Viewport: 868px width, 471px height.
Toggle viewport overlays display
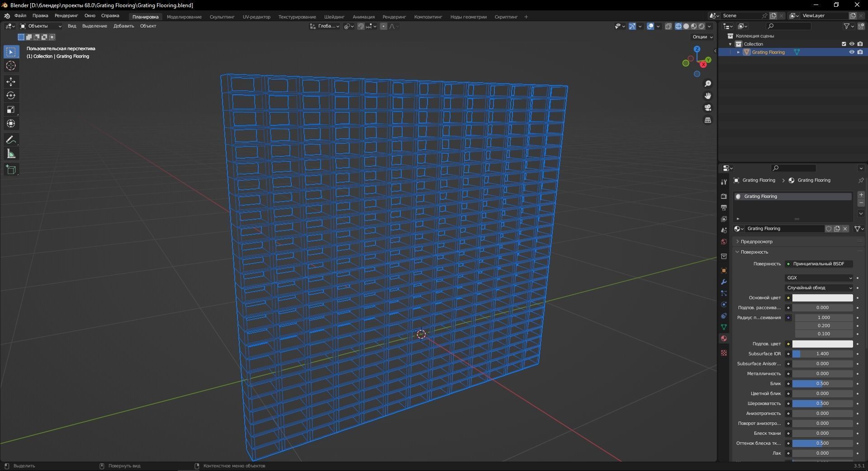tap(650, 26)
